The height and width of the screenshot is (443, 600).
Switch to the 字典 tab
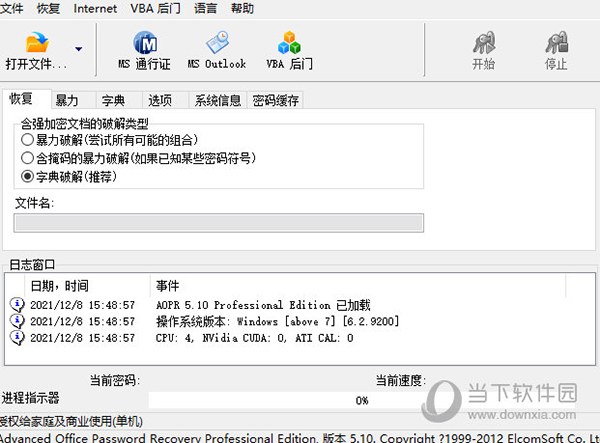click(x=119, y=101)
